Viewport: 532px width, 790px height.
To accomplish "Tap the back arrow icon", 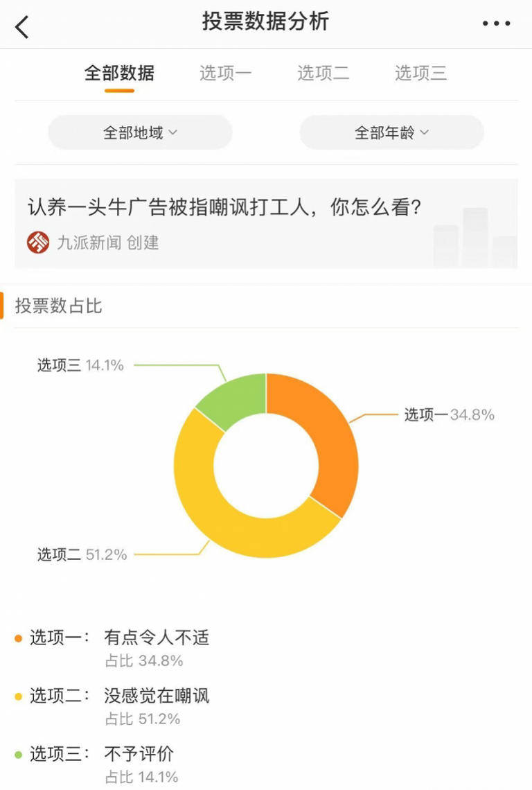I will [21, 27].
